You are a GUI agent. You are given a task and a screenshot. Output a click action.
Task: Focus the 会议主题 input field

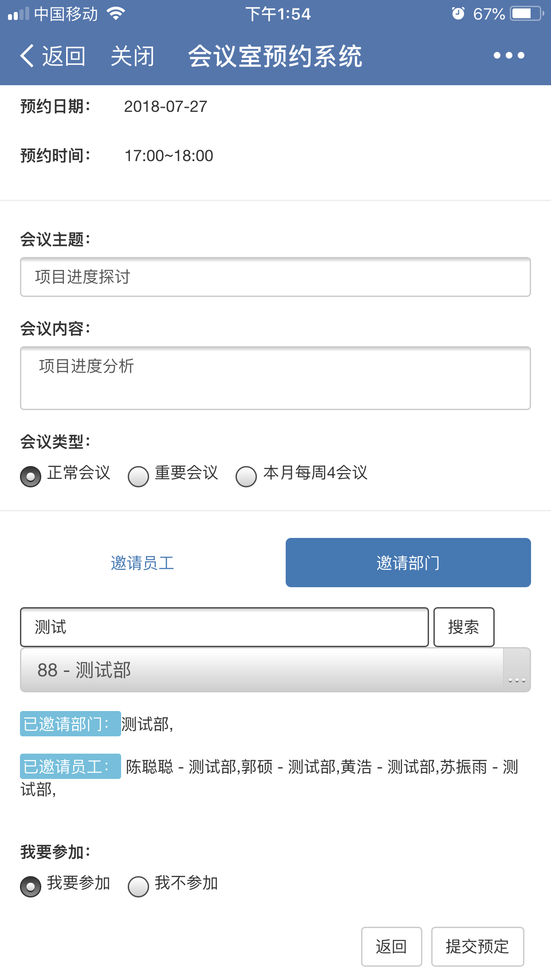tap(275, 277)
